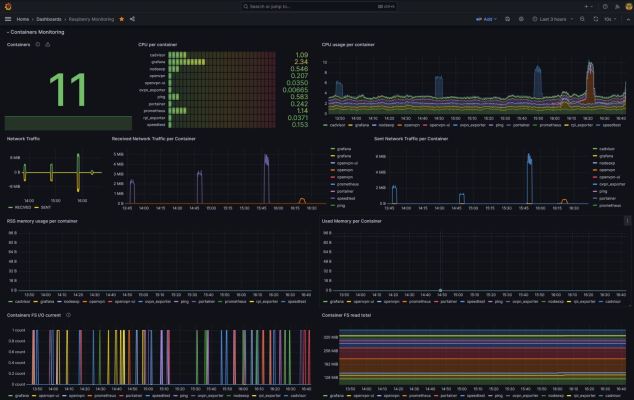Click data point on Used Memory graph
Image resolution: width=634 pixels, height=400 pixels.
tap(440, 290)
